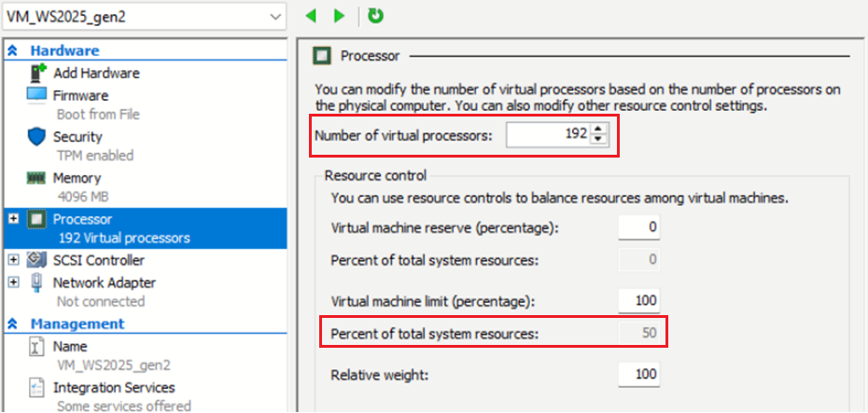Click the Network Adapter icon
868x413 pixels.
coord(36,282)
